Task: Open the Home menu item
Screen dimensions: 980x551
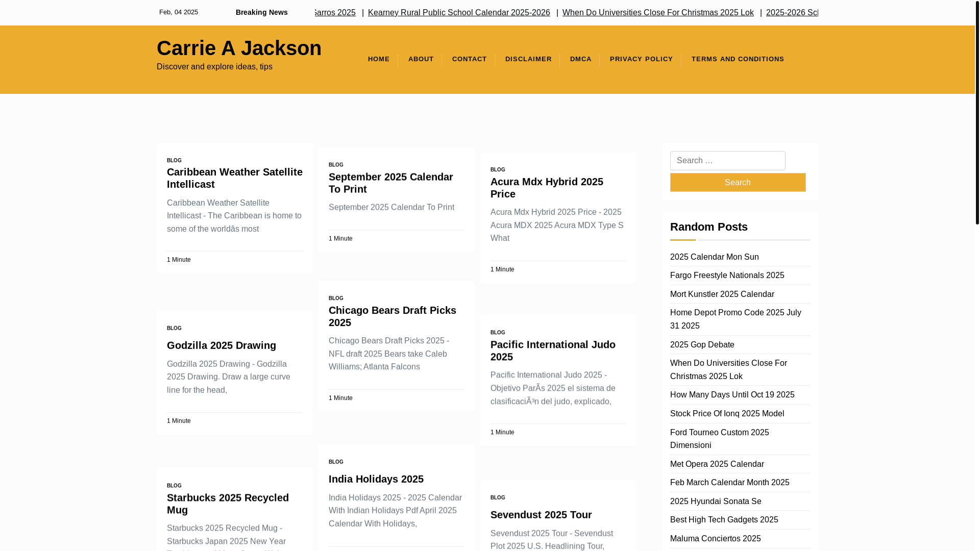Action: [378, 59]
